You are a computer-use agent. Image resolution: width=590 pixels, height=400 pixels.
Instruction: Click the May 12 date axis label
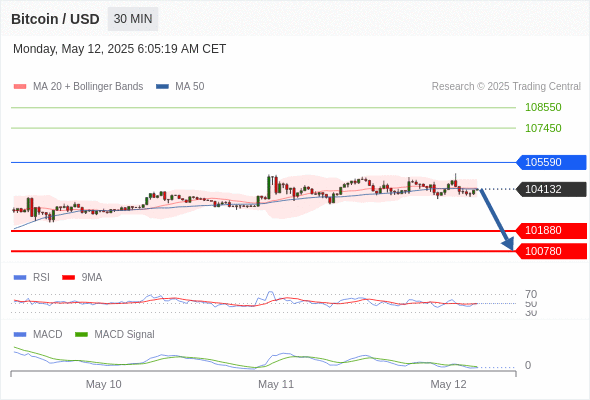click(448, 384)
